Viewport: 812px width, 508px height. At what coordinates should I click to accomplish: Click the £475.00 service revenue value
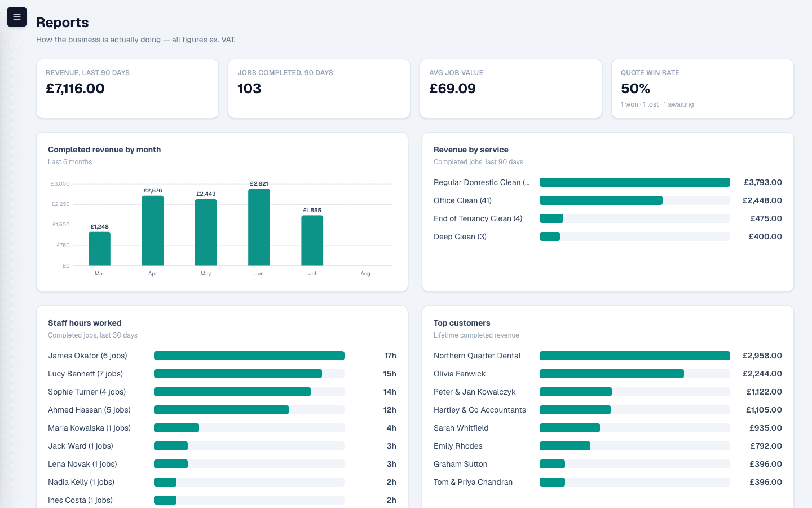[x=766, y=218]
